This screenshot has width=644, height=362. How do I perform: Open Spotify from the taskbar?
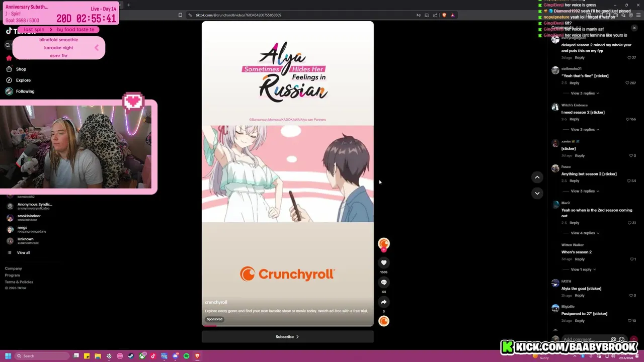coord(186,356)
